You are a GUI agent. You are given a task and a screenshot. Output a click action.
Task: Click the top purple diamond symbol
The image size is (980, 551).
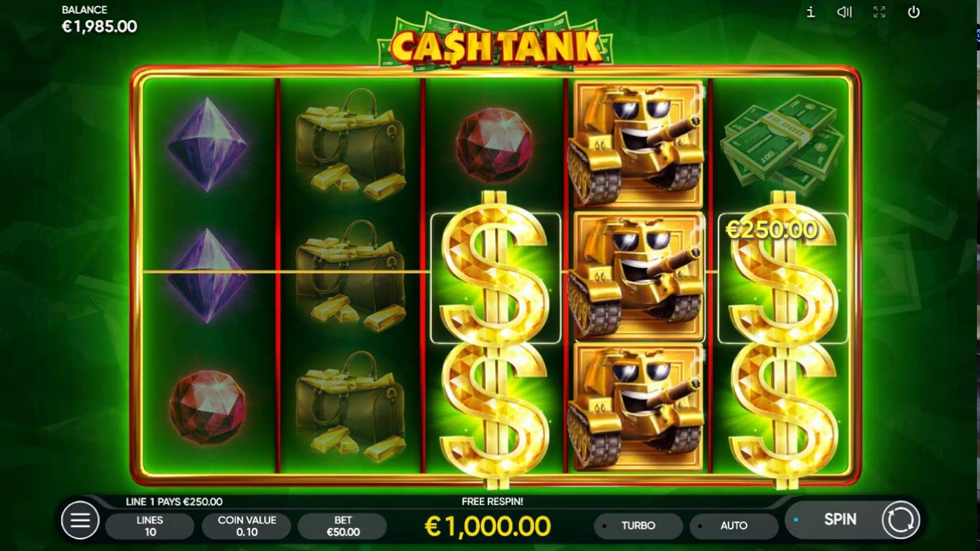(x=207, y=144)
